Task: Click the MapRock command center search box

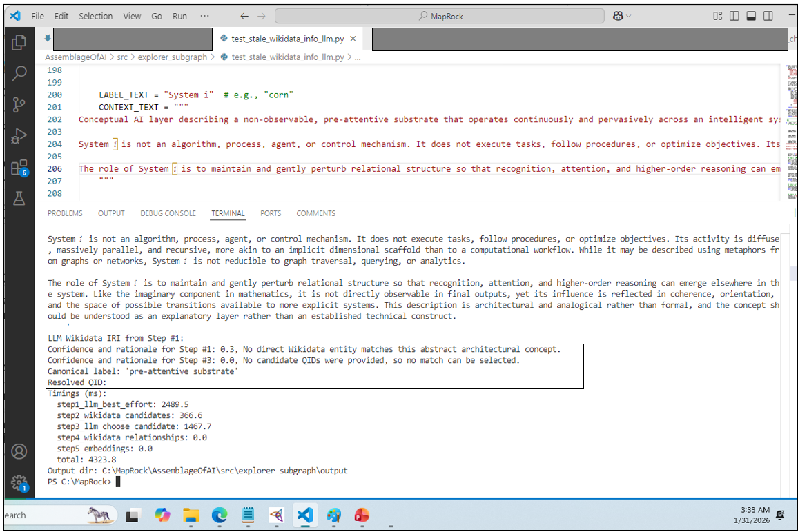Action: [x=439, y=16]
